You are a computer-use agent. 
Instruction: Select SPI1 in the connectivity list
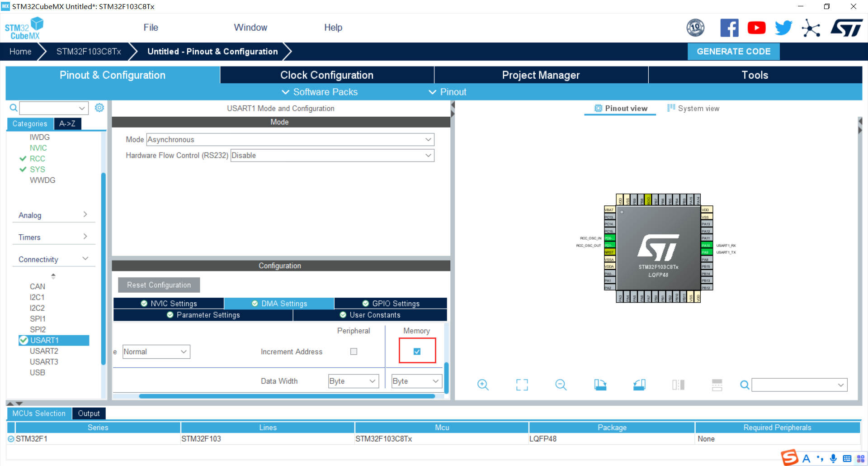[38, 319]
